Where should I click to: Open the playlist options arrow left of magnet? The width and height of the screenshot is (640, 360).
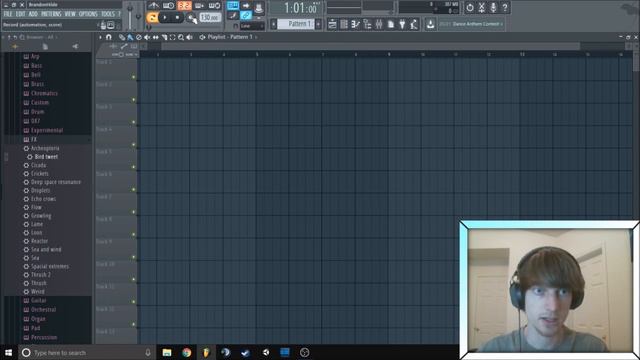[100, 37]
